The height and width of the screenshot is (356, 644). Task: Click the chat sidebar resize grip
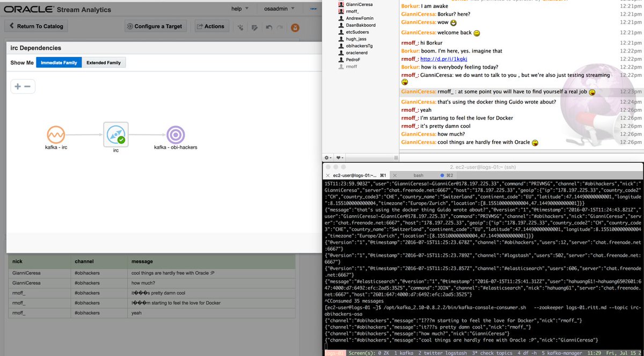pos(396,158)
